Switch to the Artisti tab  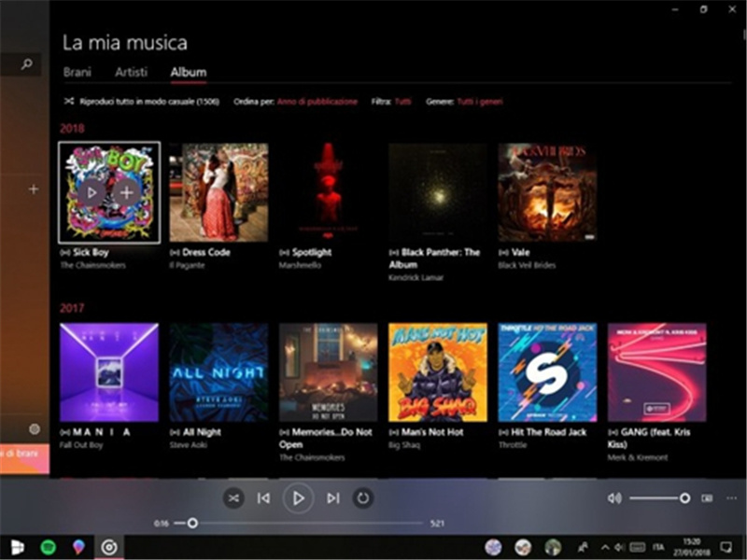click(131, 72)
